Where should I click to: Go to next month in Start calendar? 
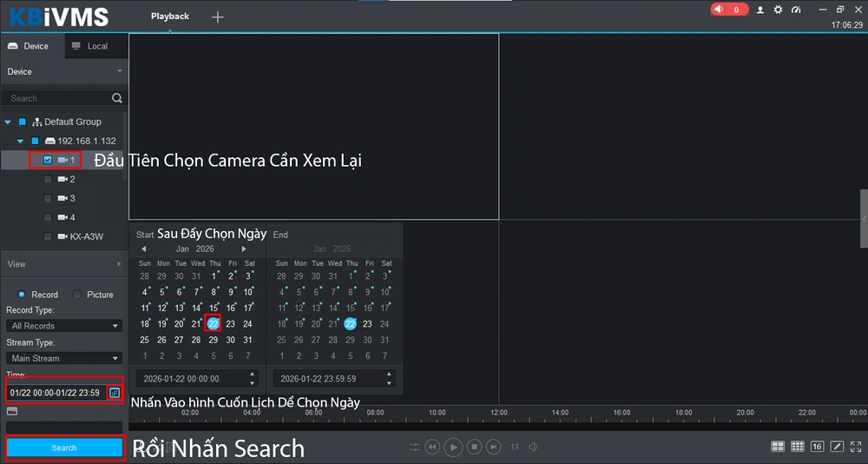pyautogui.click(x=244, y=249)
